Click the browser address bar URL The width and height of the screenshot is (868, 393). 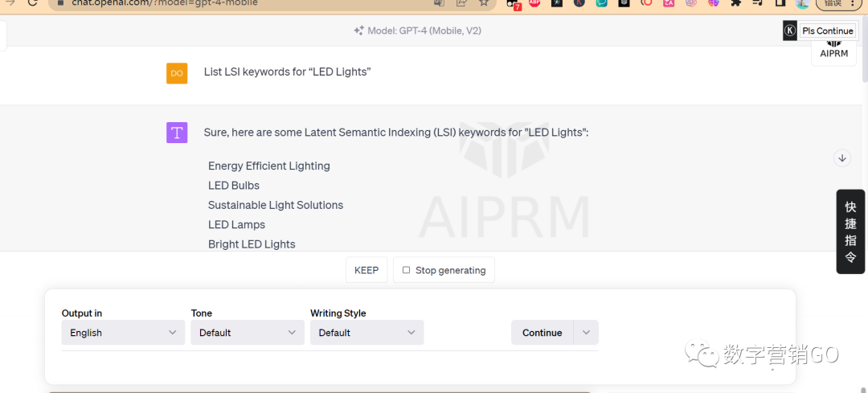165,2
